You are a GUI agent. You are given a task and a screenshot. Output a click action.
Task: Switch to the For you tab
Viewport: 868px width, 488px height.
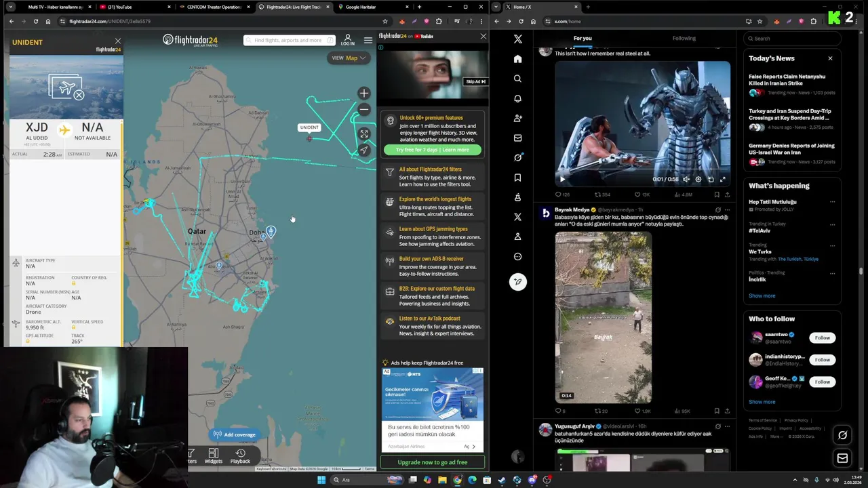(x=583, y=39)
